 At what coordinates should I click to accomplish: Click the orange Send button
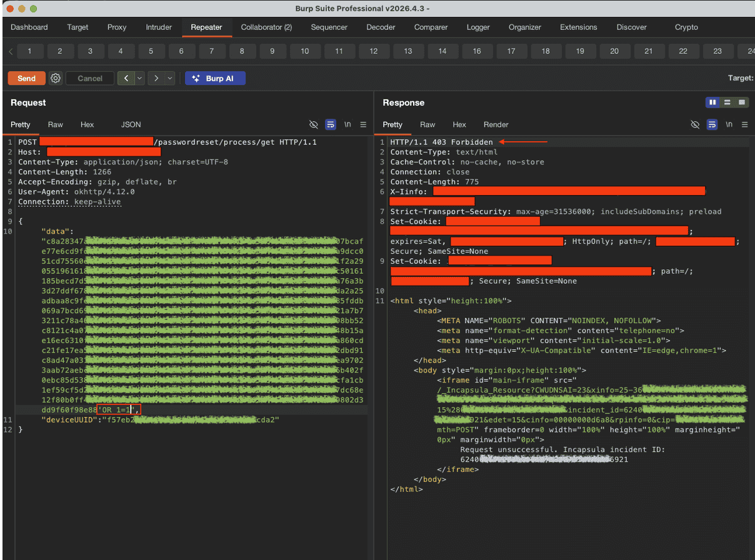pyautogui.click(x=26, y=78)
